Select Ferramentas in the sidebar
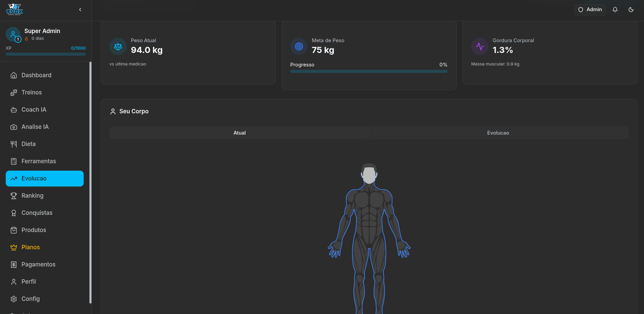 pyautogui.click(x=45, y=161)
